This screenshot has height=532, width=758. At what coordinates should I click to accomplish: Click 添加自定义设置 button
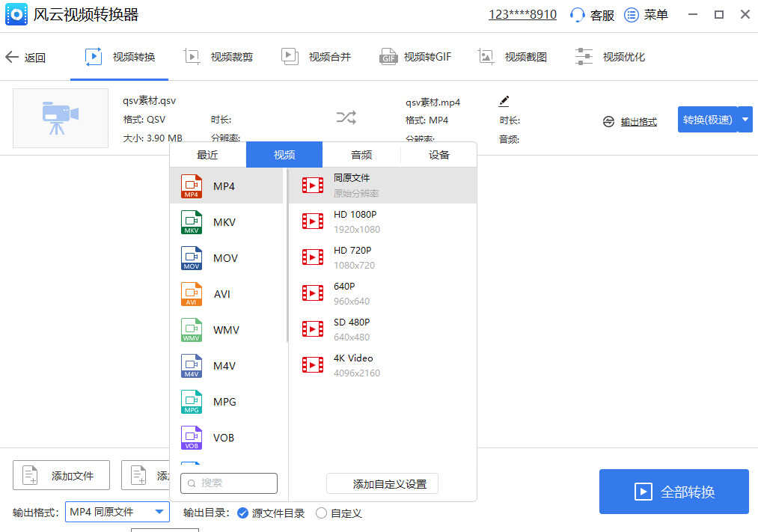click(382, 483)
